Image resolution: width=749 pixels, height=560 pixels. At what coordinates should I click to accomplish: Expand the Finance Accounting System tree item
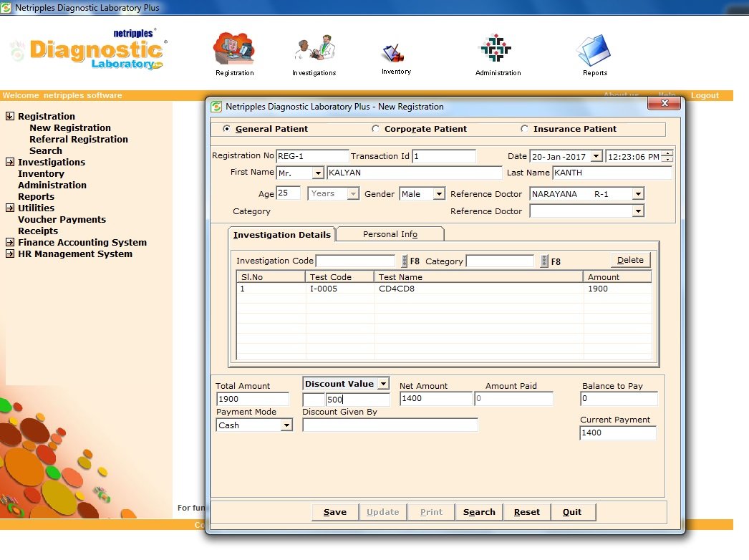click(10, 242)
